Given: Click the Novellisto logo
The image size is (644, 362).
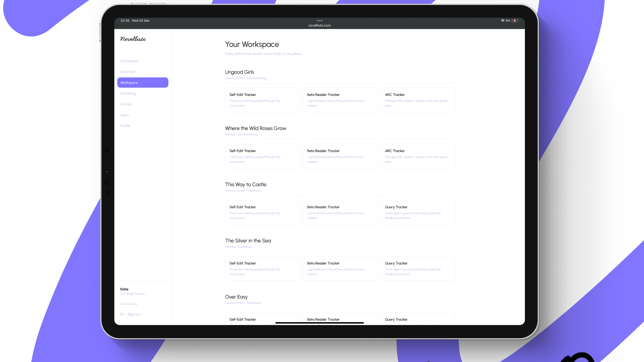Looking at the screenshot, I should (133, 39).
